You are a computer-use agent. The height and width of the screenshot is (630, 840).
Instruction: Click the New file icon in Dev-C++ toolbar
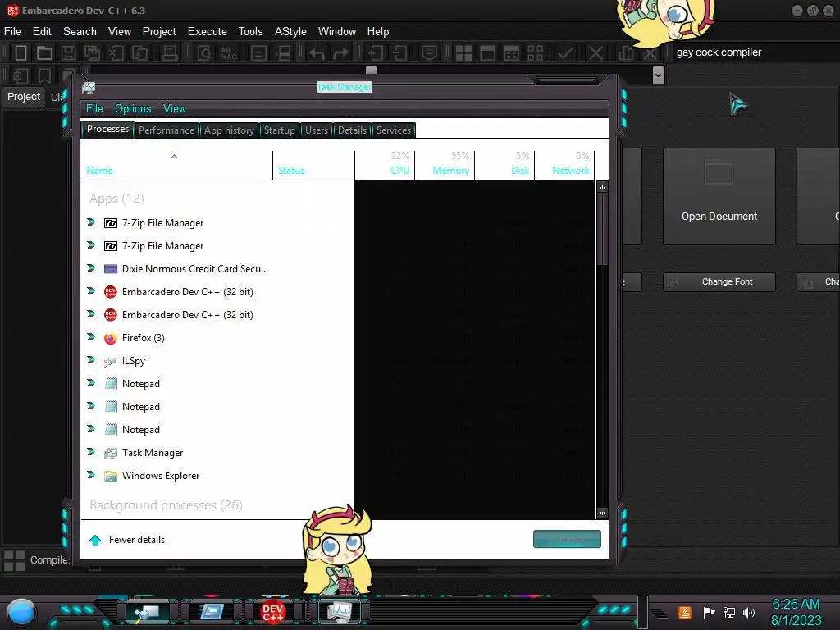tap(21, 53)
